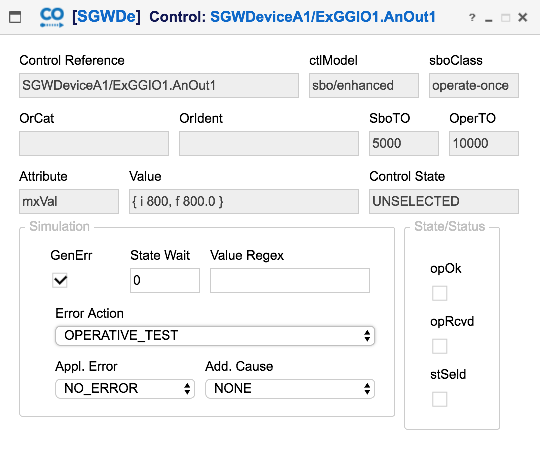
Task: Toggle the opOk checkbox
Action: (439, 293)
